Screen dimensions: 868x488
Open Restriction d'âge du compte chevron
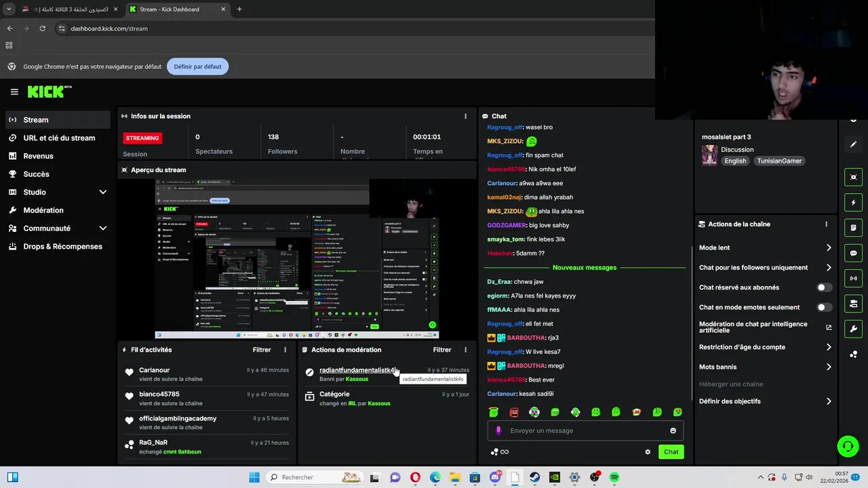pos(829,347)
